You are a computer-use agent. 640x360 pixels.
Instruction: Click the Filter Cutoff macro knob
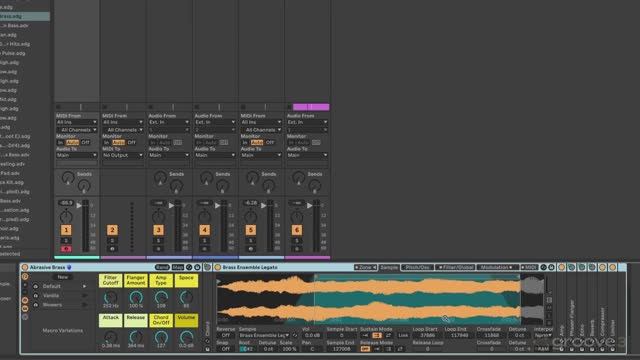(111, 298)
